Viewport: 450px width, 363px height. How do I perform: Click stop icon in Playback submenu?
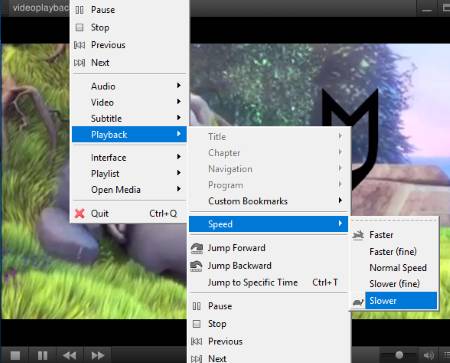coord(197,324)
